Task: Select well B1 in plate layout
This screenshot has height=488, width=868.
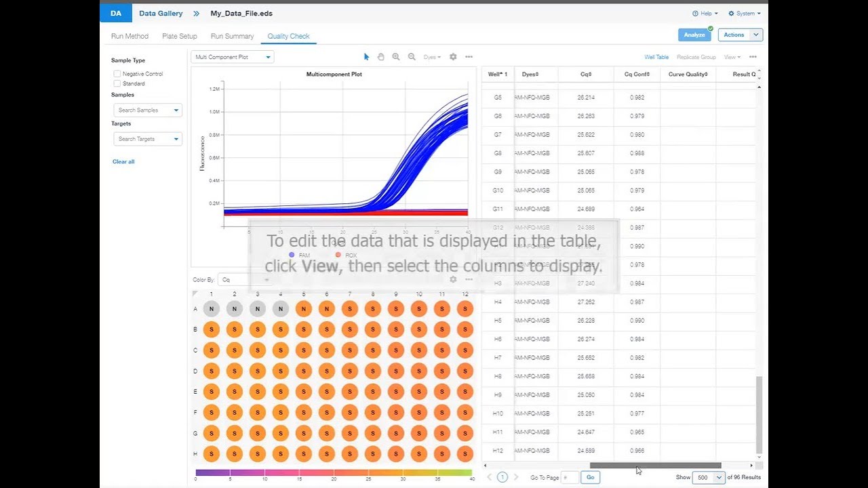Action: pyautogui.click(x=212, y=330)
